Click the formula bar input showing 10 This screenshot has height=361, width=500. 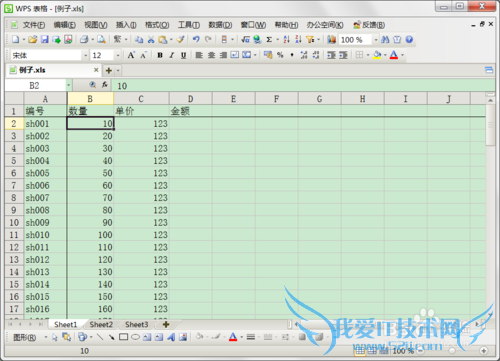point(303,86)
